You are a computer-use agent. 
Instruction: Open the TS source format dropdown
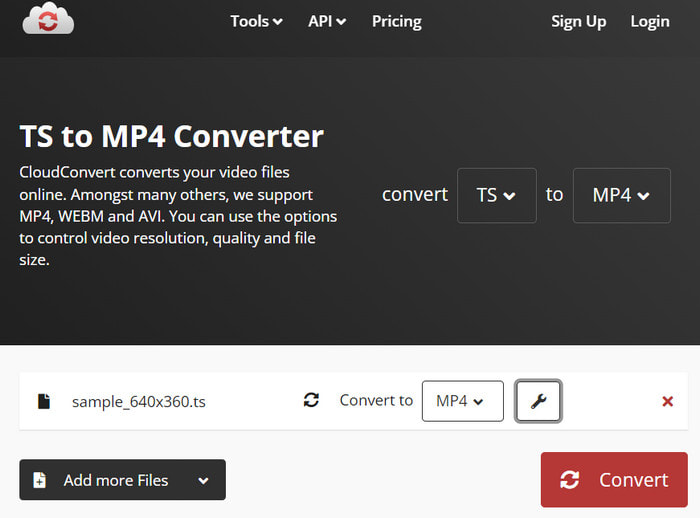tap(496, 195)
